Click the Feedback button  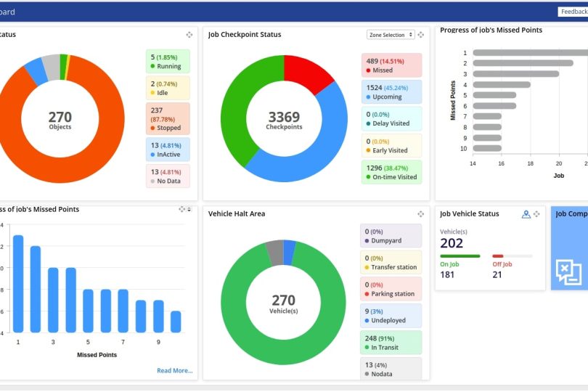(x=573, y=12)
